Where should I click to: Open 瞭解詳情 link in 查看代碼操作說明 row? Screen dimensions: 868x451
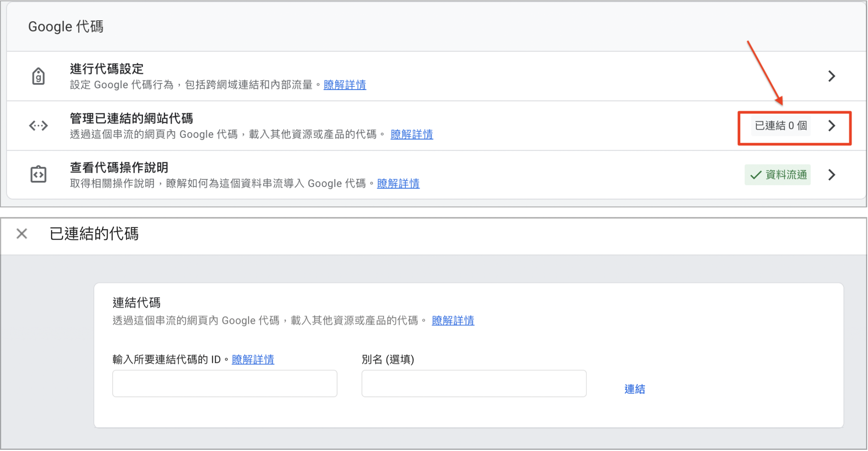click(398, 184)
